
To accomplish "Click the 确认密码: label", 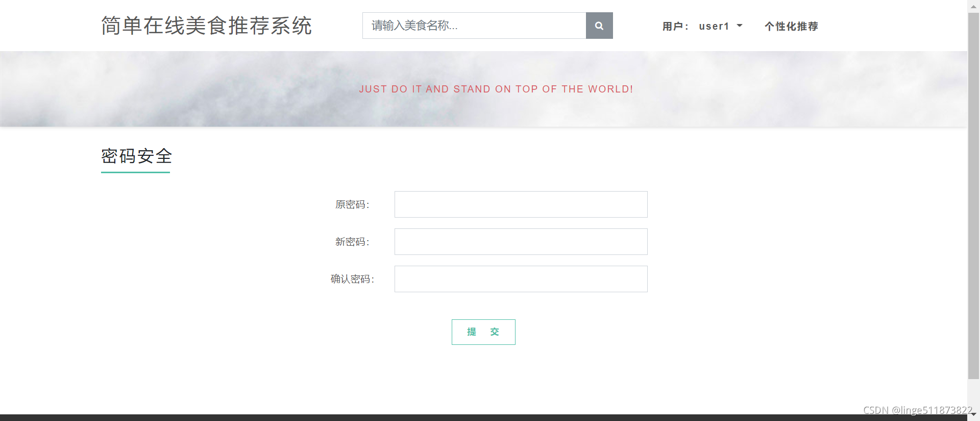I will point(352,279).
